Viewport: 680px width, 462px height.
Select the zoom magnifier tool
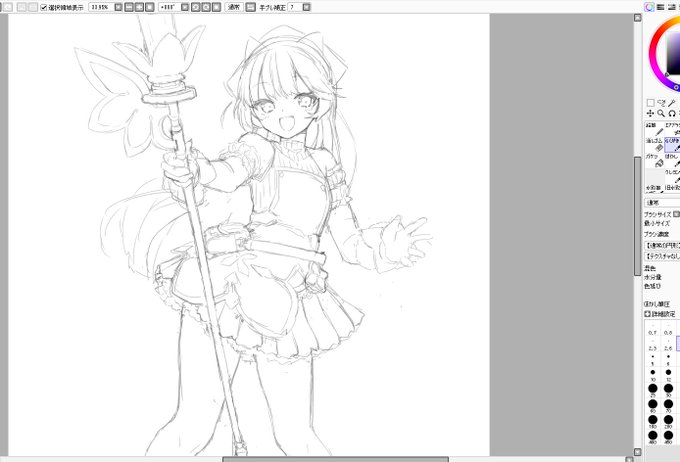[x=661, y=113]
